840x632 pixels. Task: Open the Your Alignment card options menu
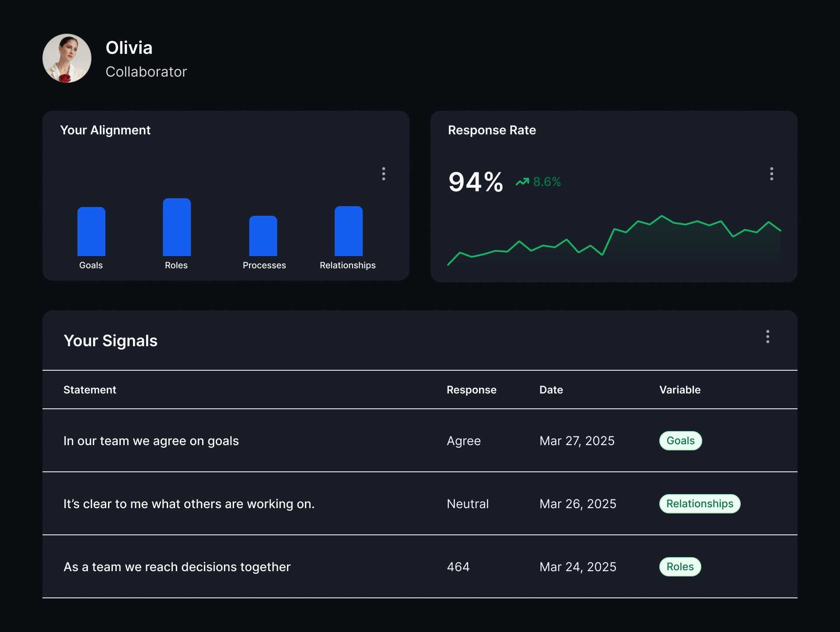(x=384, y=174)
